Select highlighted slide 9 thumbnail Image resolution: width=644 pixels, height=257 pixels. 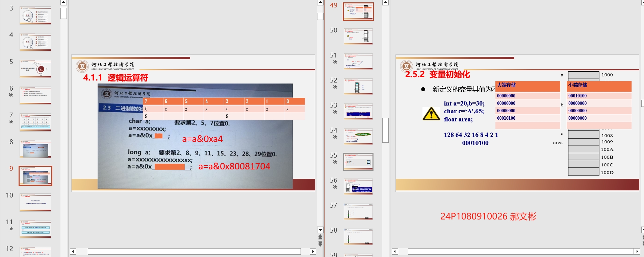tap(35, 176)
